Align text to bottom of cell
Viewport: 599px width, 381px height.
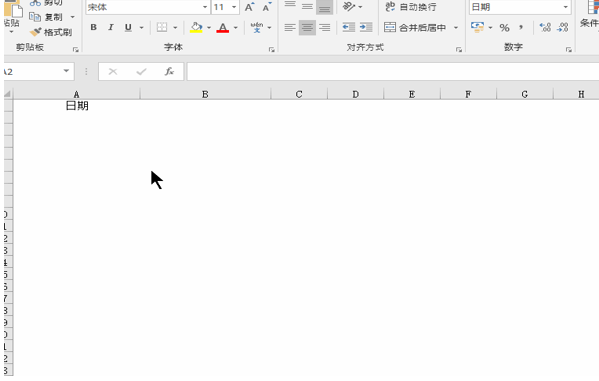(x=325, y=8)
